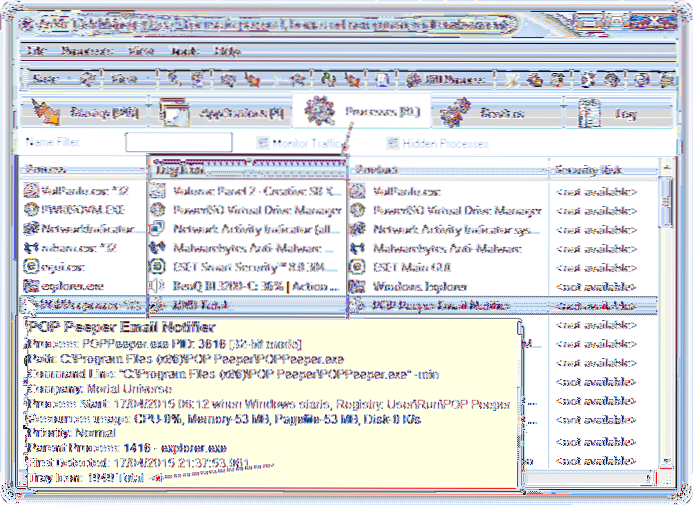Click the VolPanlu.exe process icon
This screenshot has height=505, width=693.
tap(31, 190)
